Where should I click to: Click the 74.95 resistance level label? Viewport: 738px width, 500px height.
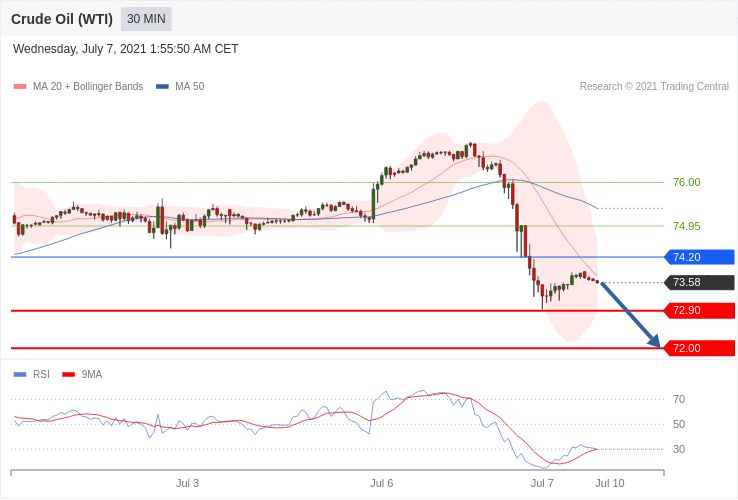pyautogui.click(x=687, y=226)
